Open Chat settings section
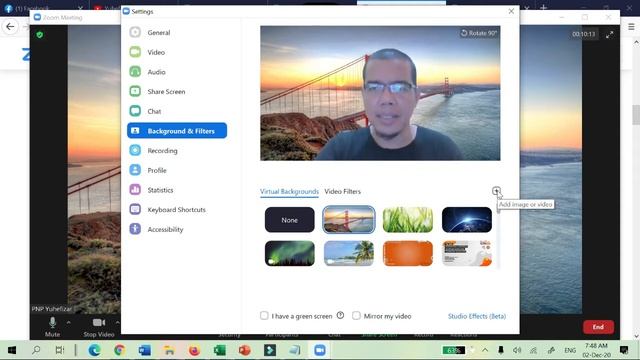Image resolution: width=640 pixels, height=360 pixels. click(154, 111)
